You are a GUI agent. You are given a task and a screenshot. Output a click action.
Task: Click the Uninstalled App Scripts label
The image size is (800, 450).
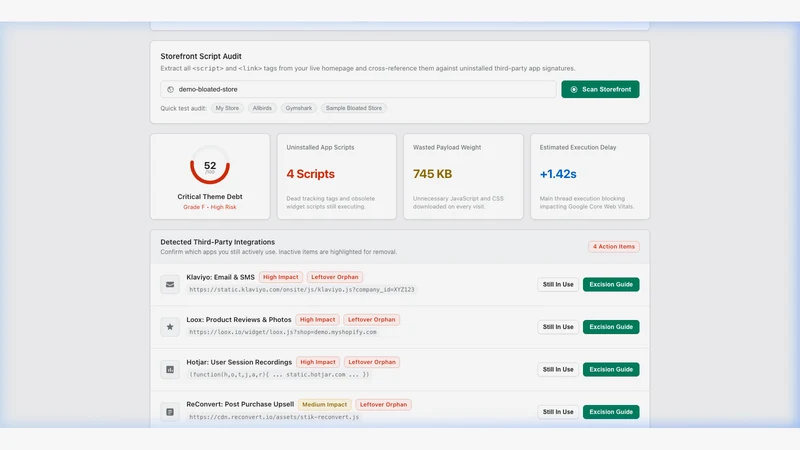point(320,147)
